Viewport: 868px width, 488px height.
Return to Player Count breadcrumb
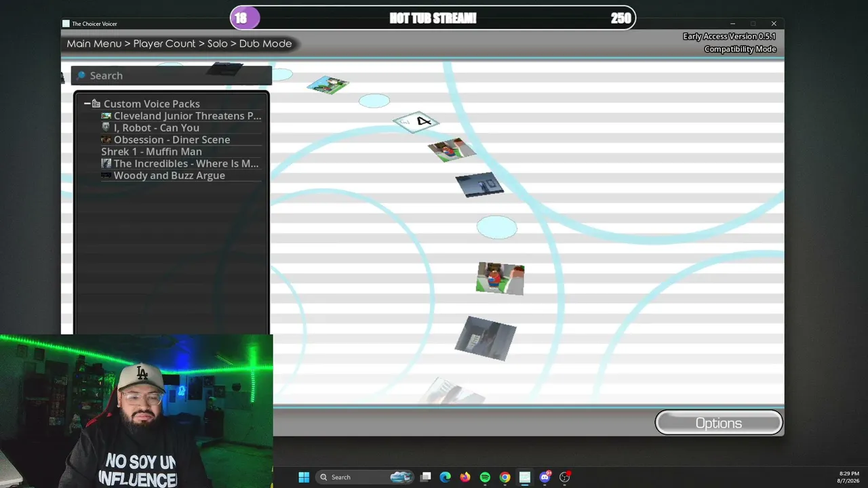tap(164, 43)
